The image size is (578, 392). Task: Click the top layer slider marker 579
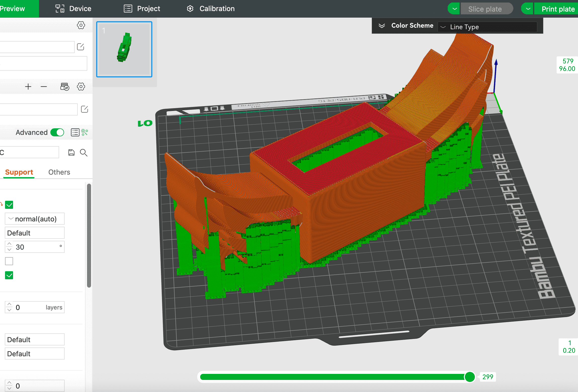(x=567, y=65)
